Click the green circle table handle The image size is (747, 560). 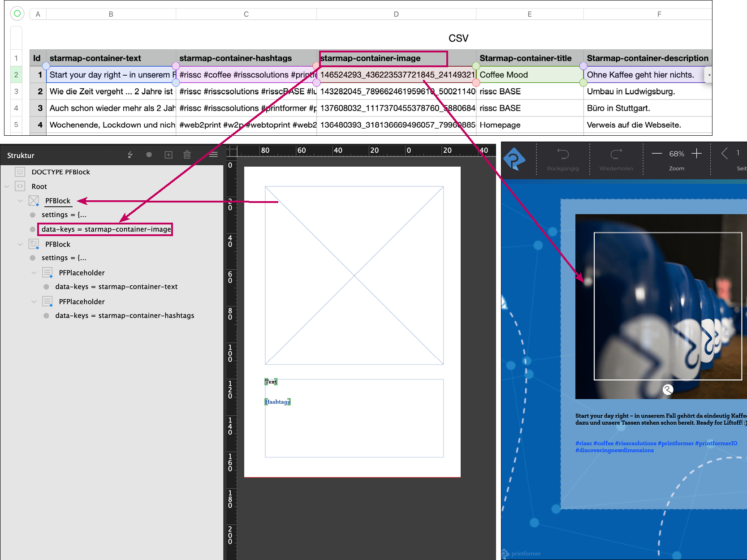tap(17, 13)
